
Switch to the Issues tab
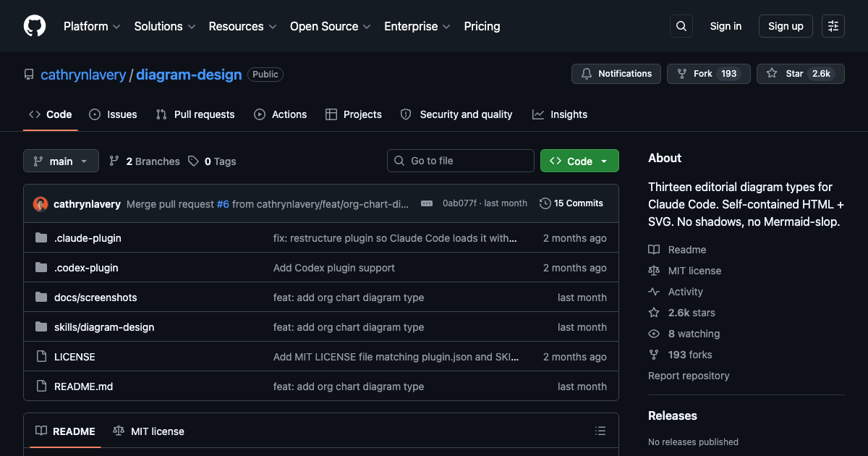coord(113,114)
